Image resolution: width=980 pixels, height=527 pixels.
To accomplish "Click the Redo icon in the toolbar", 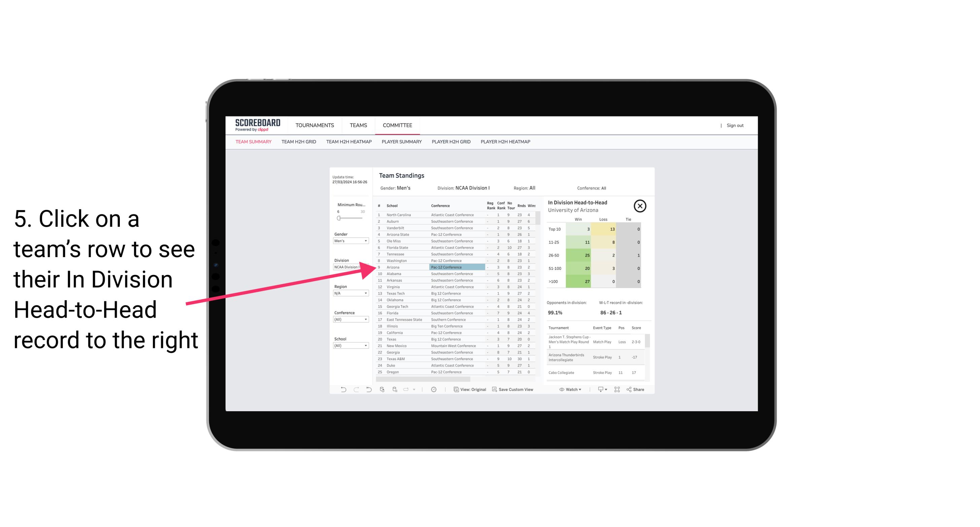I will tap(356, 389).
